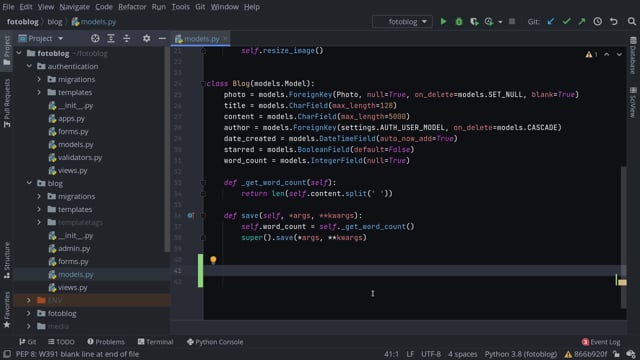The width and height of the screenshot is (640, 360).
Task: Show Git history clock icon
Action: click(598, 21)
